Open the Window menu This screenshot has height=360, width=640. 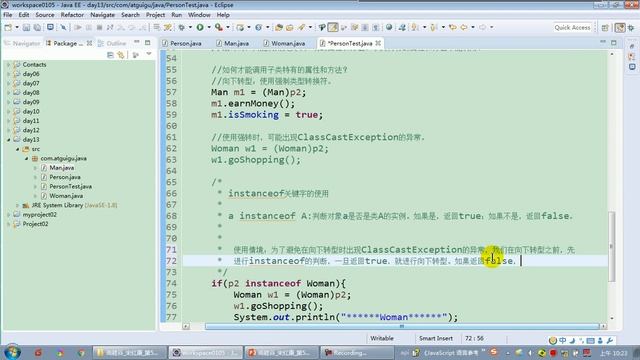tap(199, 15)
